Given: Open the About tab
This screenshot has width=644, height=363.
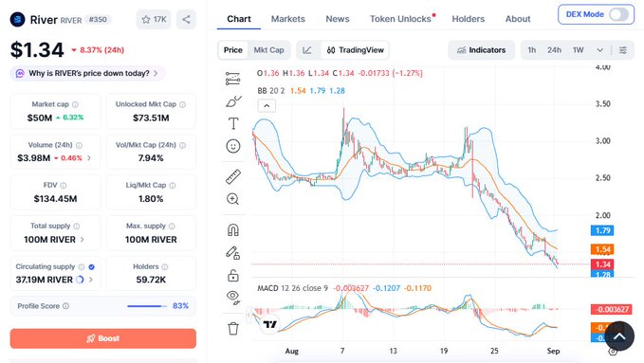Looking at the screenshot, I should pos(518,19).
